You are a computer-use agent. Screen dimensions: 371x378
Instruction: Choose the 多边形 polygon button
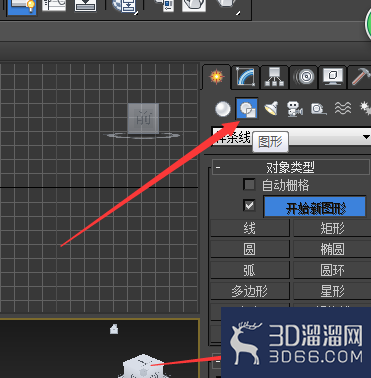point(250,291)
